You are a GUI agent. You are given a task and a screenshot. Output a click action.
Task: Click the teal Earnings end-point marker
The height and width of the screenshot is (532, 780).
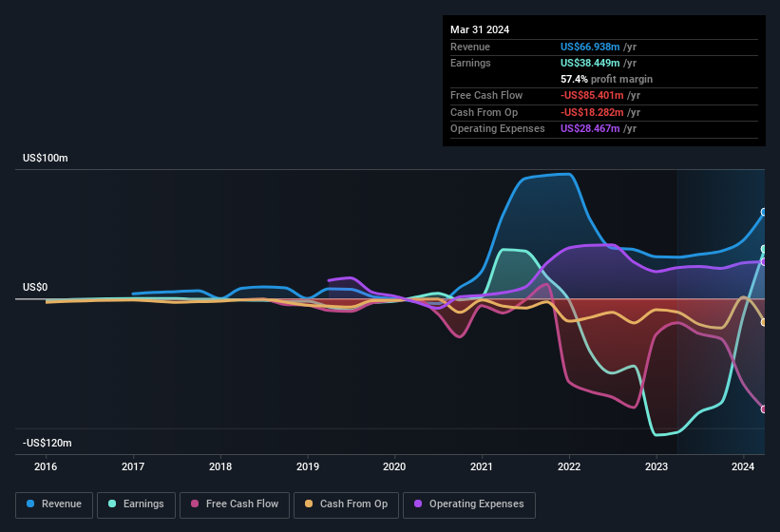click(x=764, y=249)
